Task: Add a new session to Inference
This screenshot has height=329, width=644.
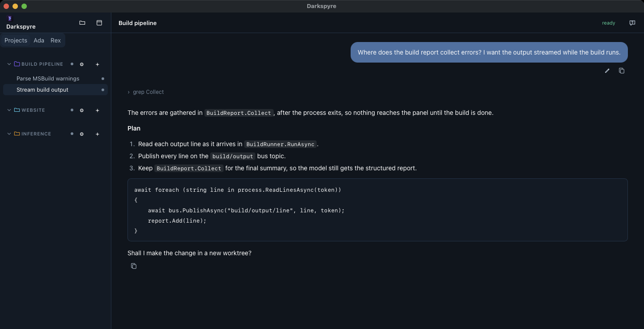Action: 97,134
